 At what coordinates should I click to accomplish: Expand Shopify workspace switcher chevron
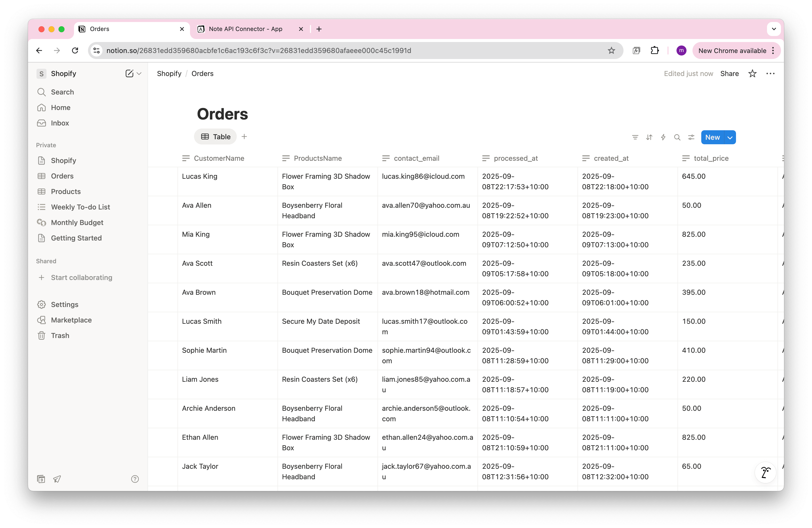(x=139, y=74)
